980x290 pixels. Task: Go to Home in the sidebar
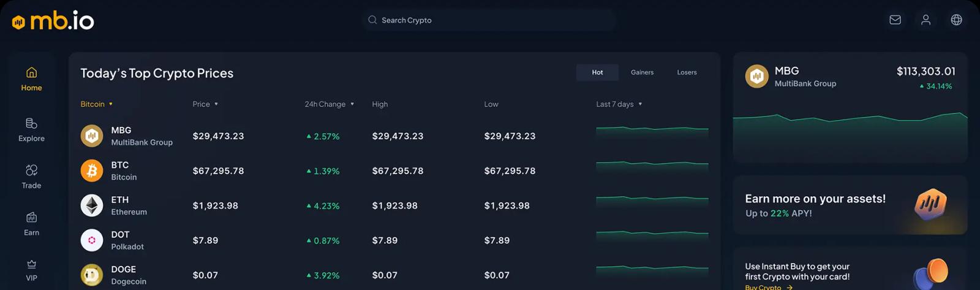(31, 79)
